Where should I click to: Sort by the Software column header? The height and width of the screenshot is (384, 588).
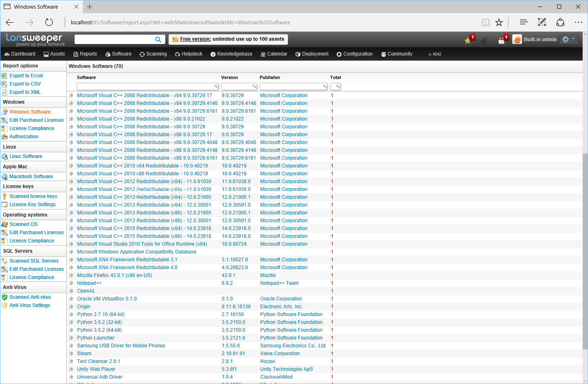(86, 77)
